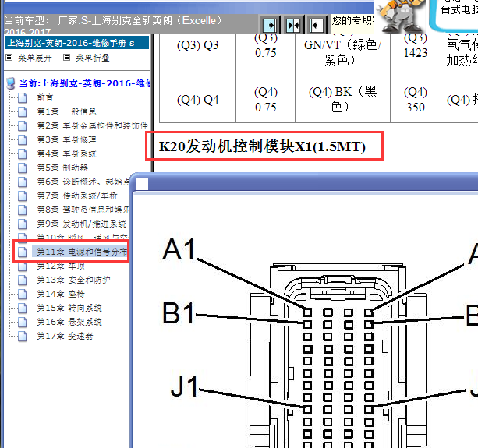Open 第15章 转向系统
The width and height of the screenshot is (478, 448).
[x=69, y=308]
